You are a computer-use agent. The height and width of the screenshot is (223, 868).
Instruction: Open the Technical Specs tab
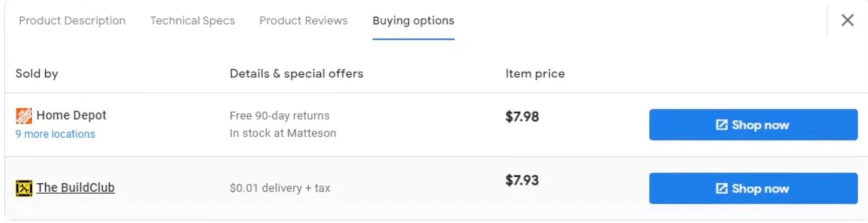(x=193, y=21)
